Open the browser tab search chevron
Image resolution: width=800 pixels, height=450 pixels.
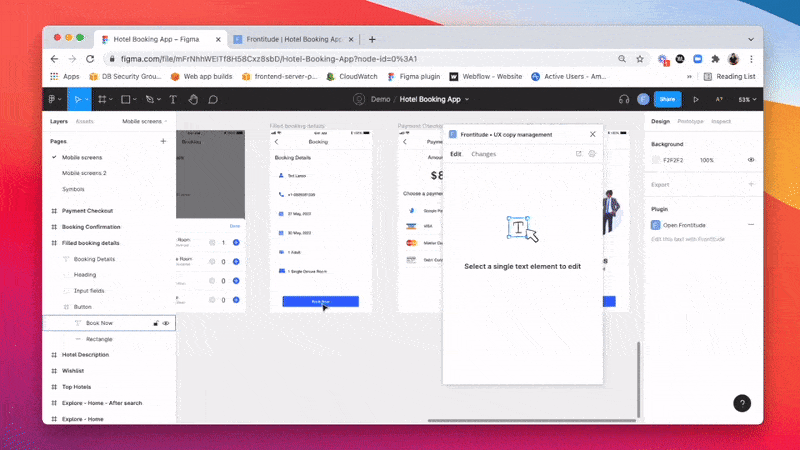pyautogui.click(x=751, y=39)
